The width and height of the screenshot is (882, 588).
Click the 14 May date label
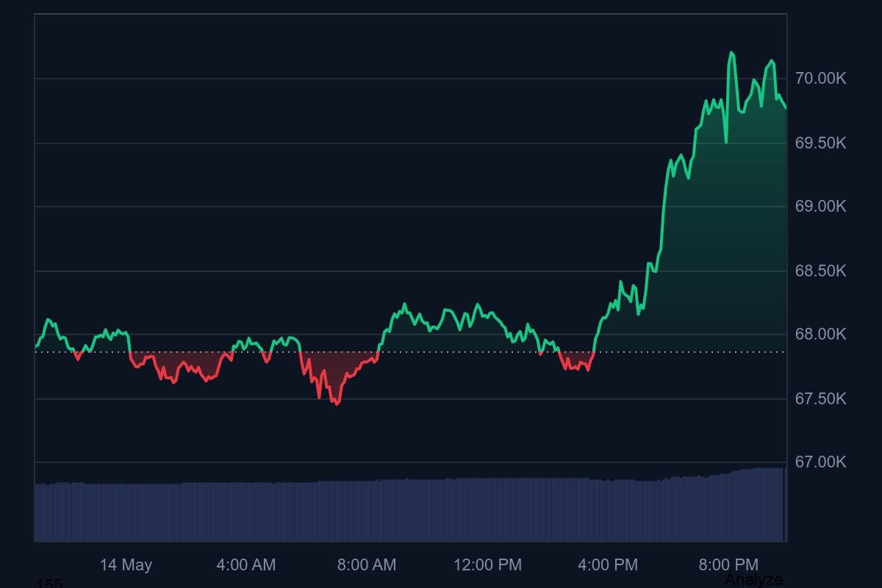pos(126,565)
